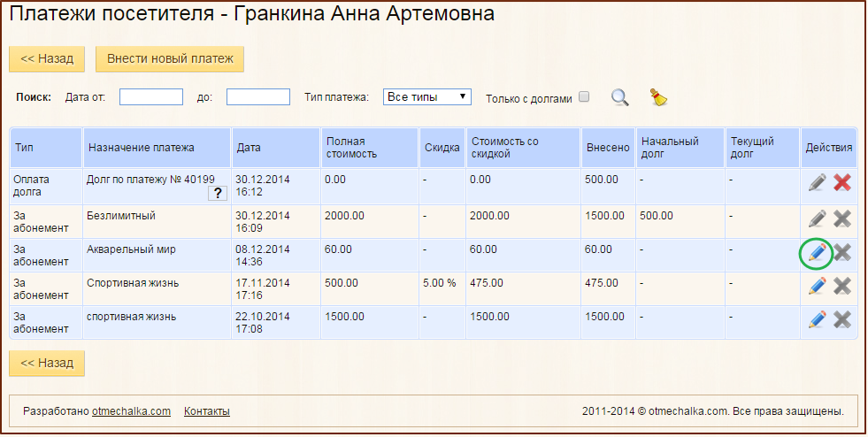Edit the Акварельный мир payment
The image size is (868, 437).
tap(817, 253)
